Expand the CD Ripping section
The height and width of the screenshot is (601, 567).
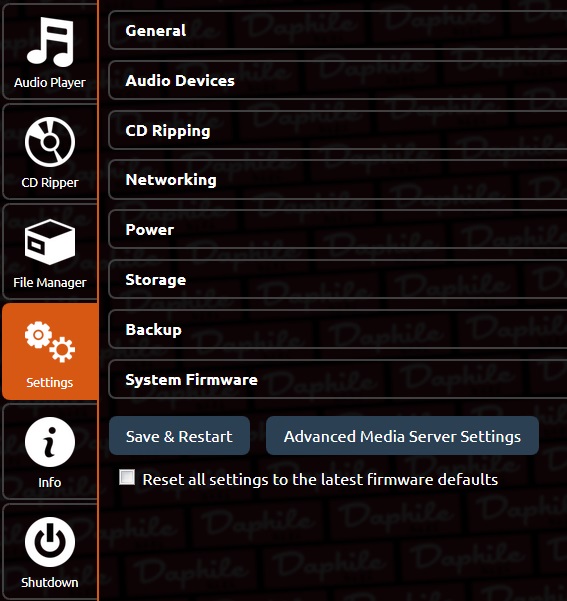338,130
